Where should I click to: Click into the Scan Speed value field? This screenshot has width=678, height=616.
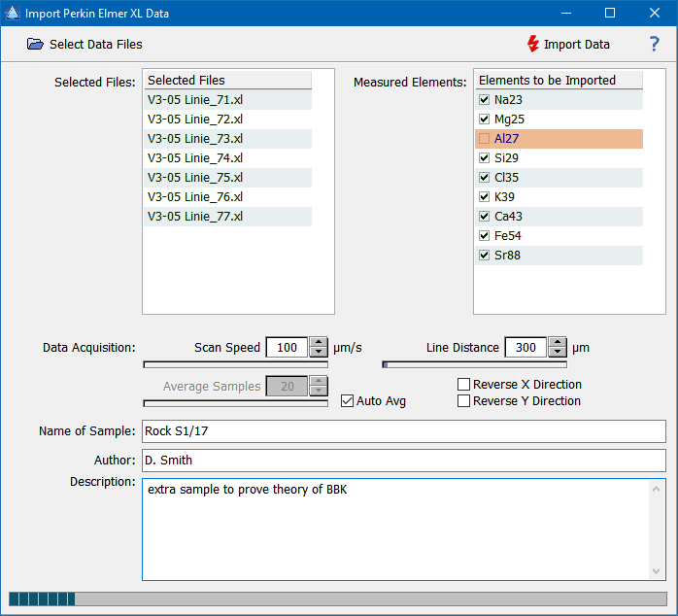click(x=287, y=348)
